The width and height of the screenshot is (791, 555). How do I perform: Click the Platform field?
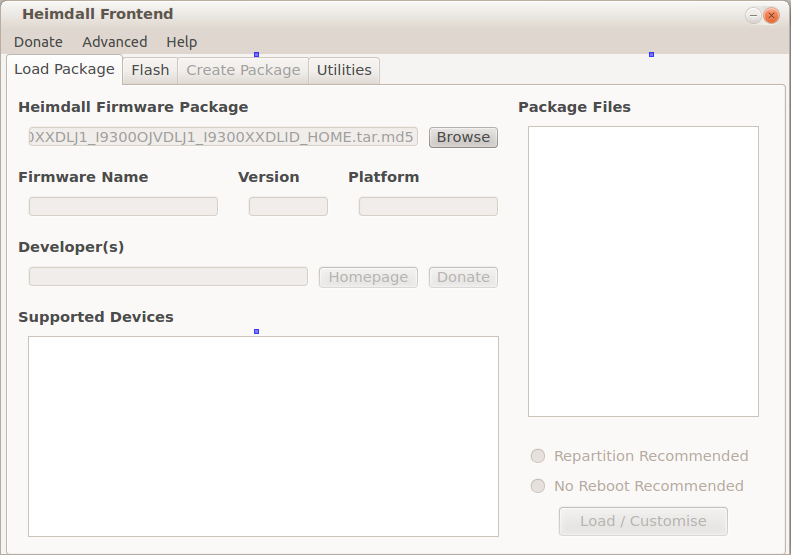428,206
